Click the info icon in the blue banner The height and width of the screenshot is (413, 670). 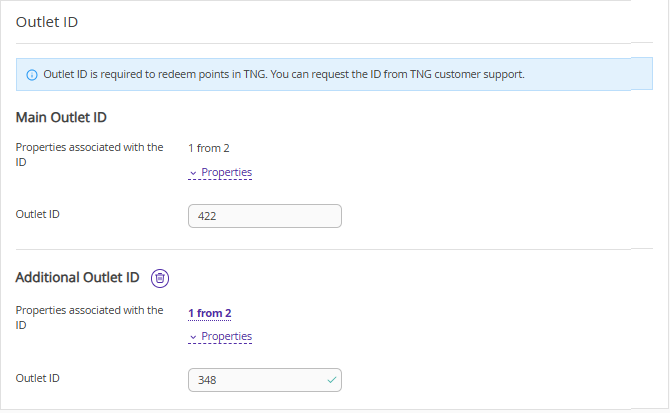point(31,75)
